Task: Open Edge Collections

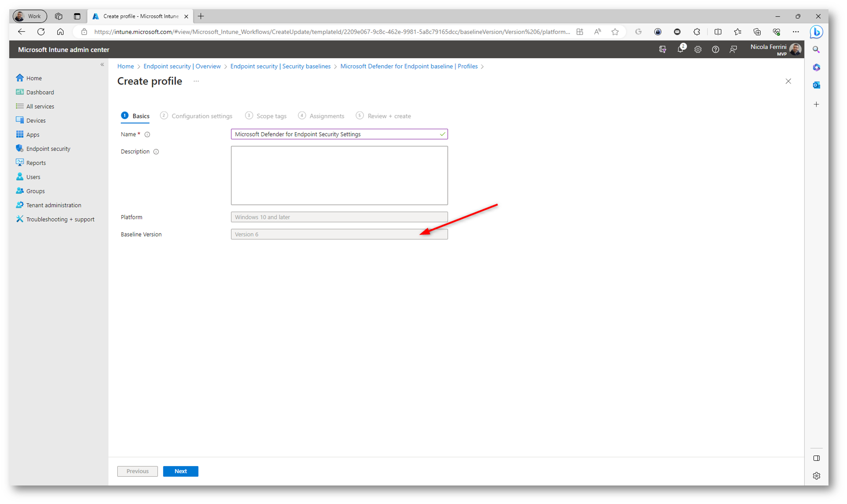Action: 757,32
